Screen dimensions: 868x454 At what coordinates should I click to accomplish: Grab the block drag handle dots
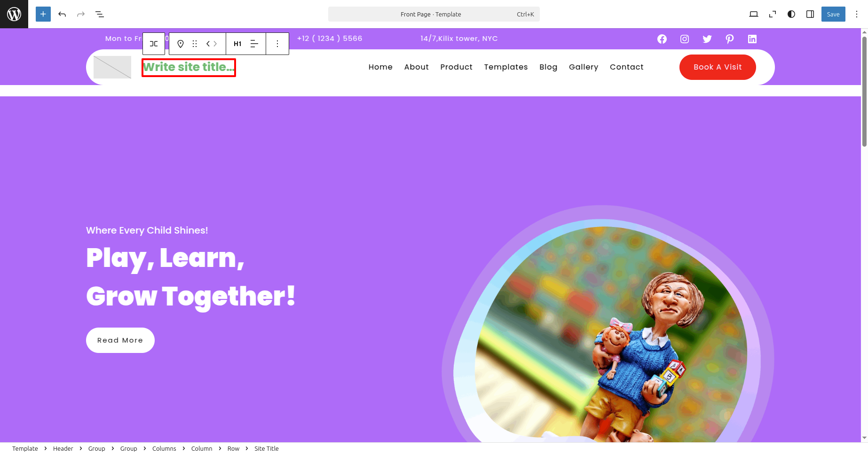195,44
